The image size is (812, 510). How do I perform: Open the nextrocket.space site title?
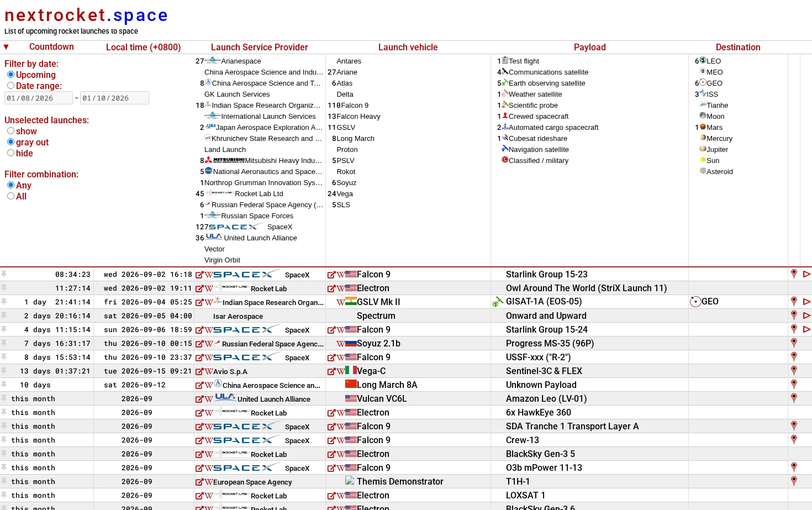point(86,15)
